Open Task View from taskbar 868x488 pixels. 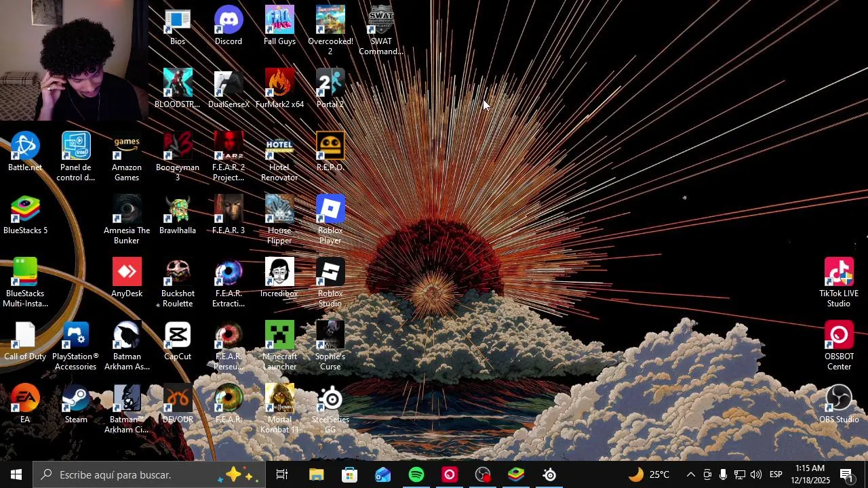282,474
